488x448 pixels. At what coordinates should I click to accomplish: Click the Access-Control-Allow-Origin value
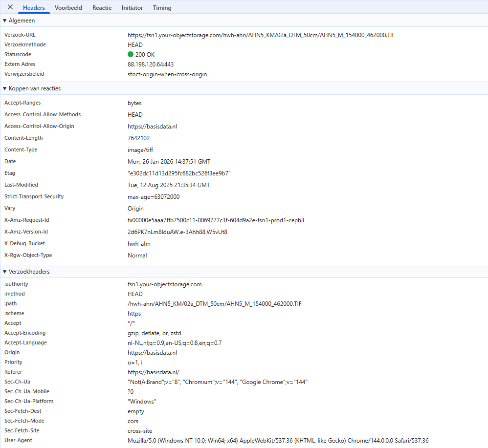[x=152, y=127]
